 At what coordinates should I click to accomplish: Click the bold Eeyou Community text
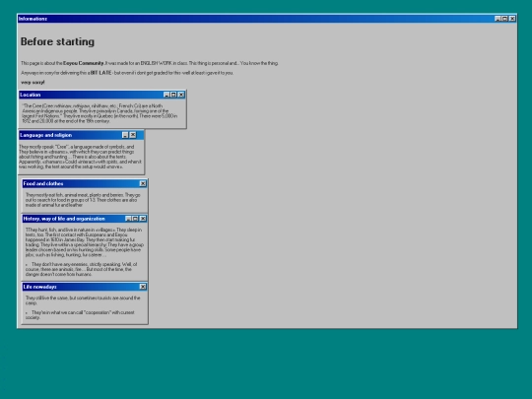coord(84,63)
